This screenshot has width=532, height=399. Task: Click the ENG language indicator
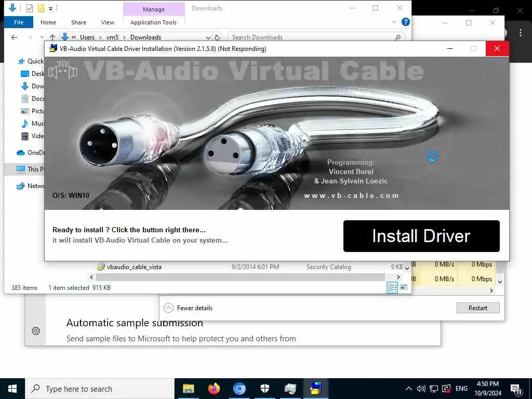(461, 389)
